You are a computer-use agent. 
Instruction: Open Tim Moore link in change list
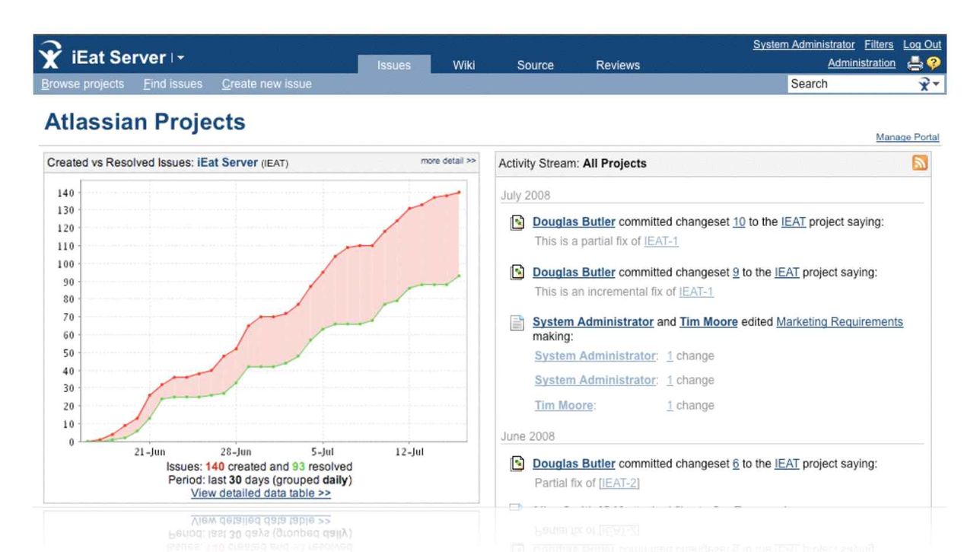pos(563,405)
